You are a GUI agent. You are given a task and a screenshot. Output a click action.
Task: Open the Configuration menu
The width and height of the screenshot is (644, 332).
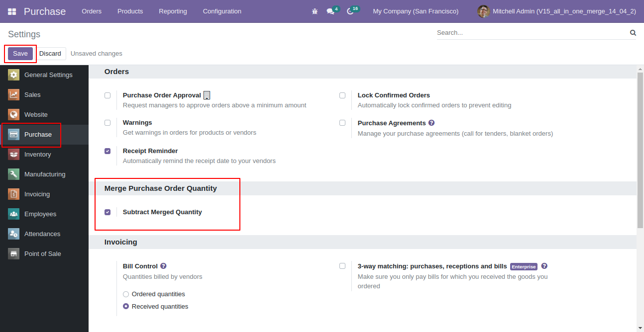(222, 11)
